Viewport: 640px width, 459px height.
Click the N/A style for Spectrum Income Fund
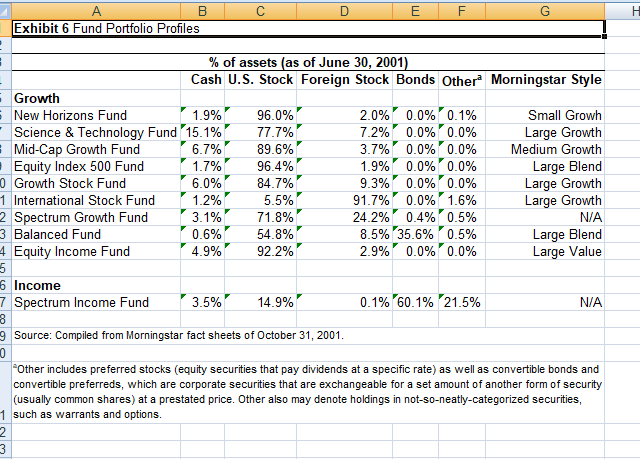point(545,302)
